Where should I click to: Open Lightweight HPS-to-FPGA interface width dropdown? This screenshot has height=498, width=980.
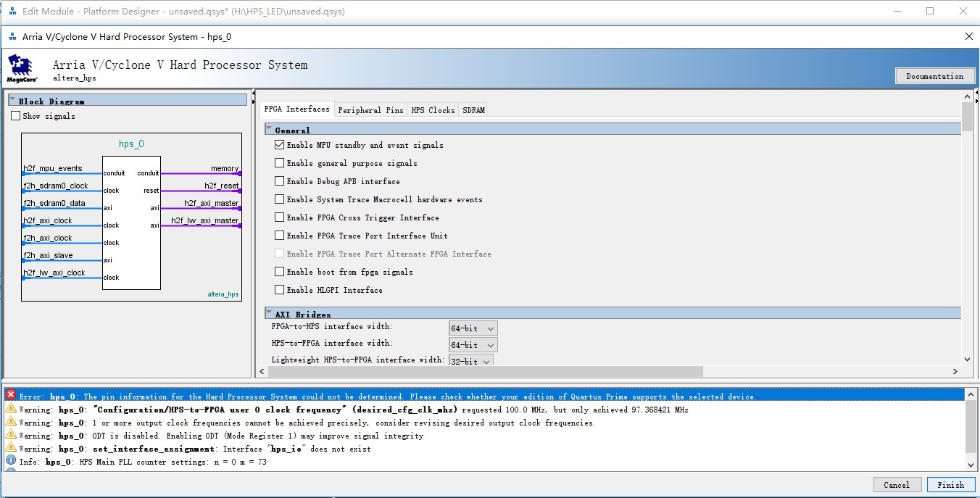[x=471, y=360]
